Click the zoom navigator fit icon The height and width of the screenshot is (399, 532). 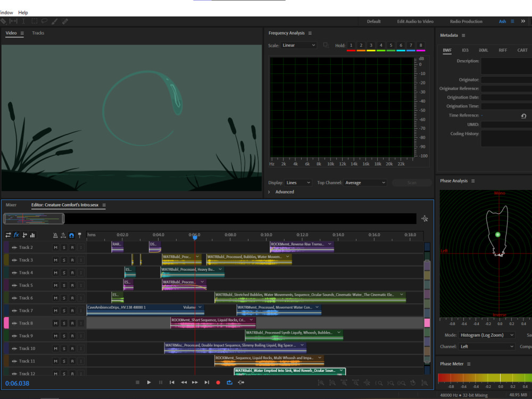425,219
